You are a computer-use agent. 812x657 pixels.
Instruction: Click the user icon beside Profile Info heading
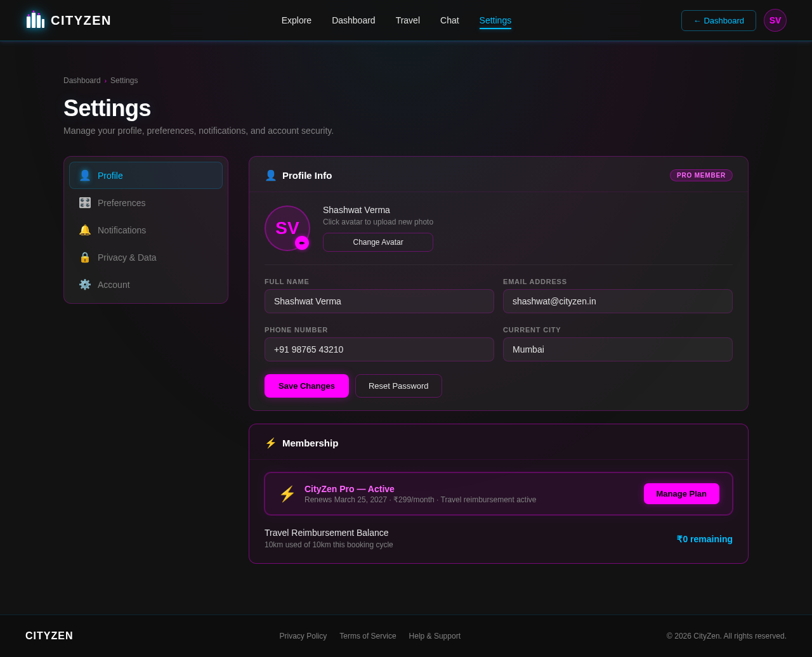(270, 175)
